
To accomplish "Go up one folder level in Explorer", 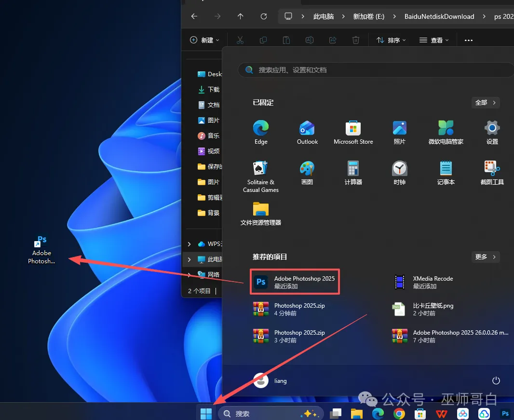I will point(240,16).
